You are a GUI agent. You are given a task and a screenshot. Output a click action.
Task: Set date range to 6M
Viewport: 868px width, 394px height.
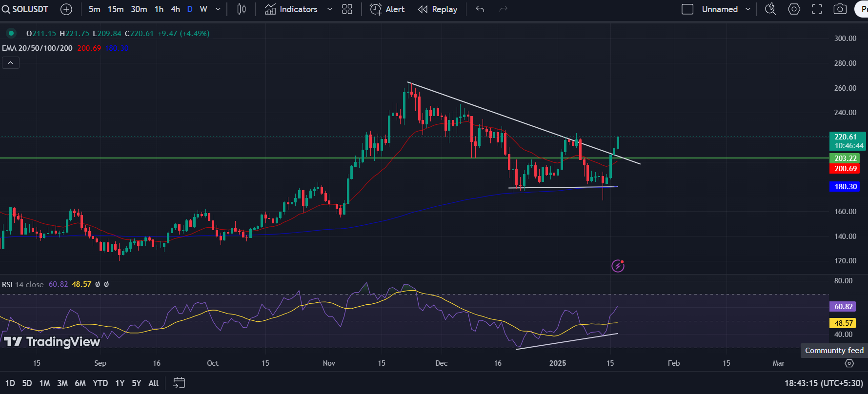tap(81, 383)
